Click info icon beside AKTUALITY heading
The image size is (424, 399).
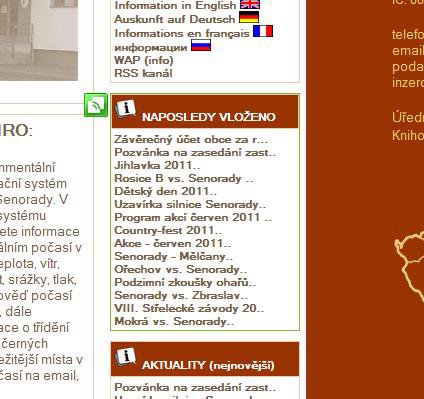126,356
